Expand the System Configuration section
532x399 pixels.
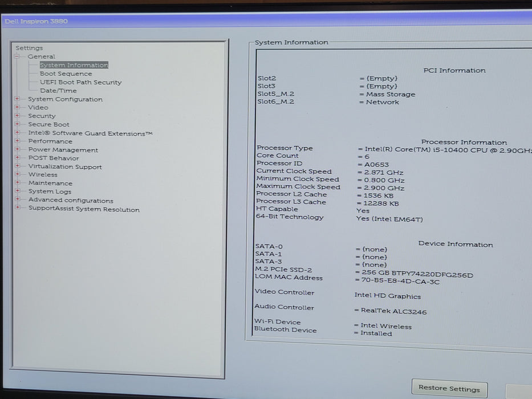pyautogui.click(x=17, y=99)
